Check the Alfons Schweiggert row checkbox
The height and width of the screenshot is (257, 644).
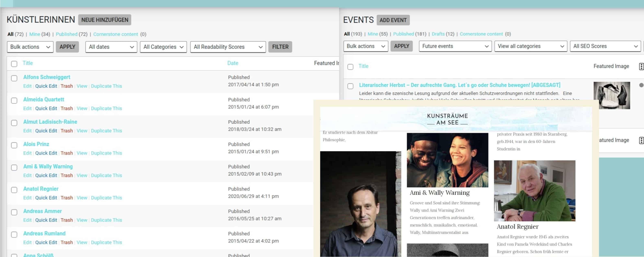pos(14,78)
